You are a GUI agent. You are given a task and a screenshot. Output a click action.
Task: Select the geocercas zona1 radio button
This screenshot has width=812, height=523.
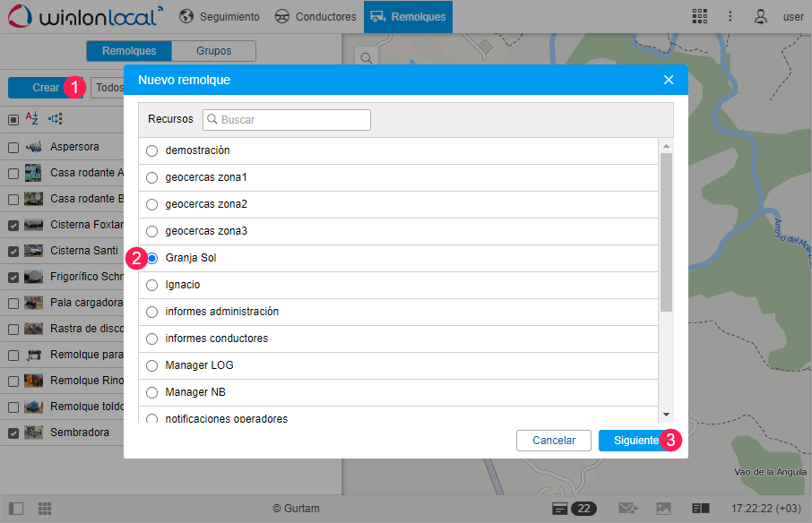151,178
